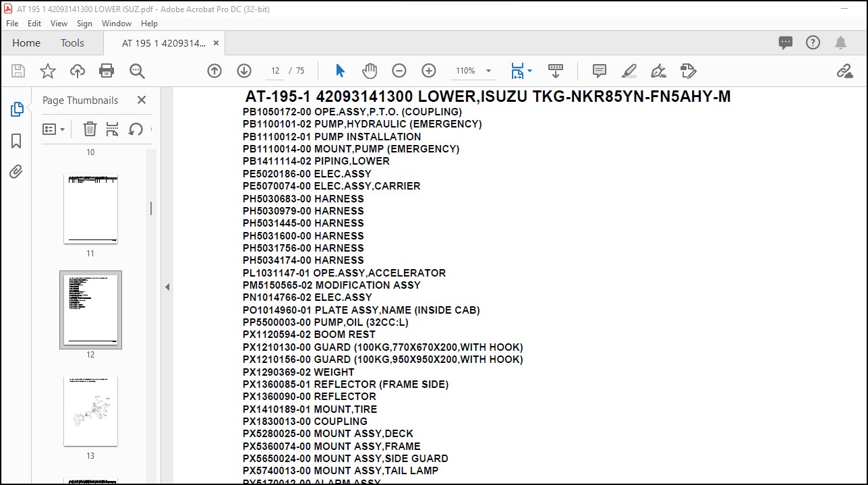Click the thumbnails panel scrollbar handle

coord(151,208)
